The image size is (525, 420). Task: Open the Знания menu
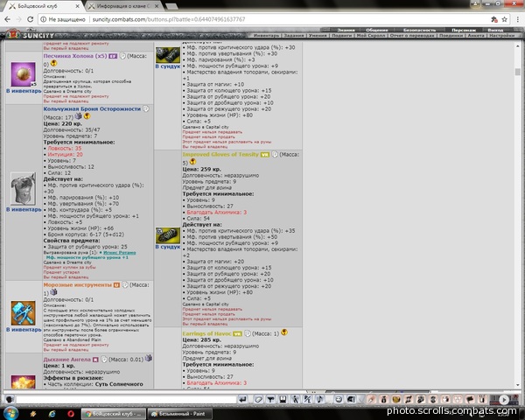[346, 30]
